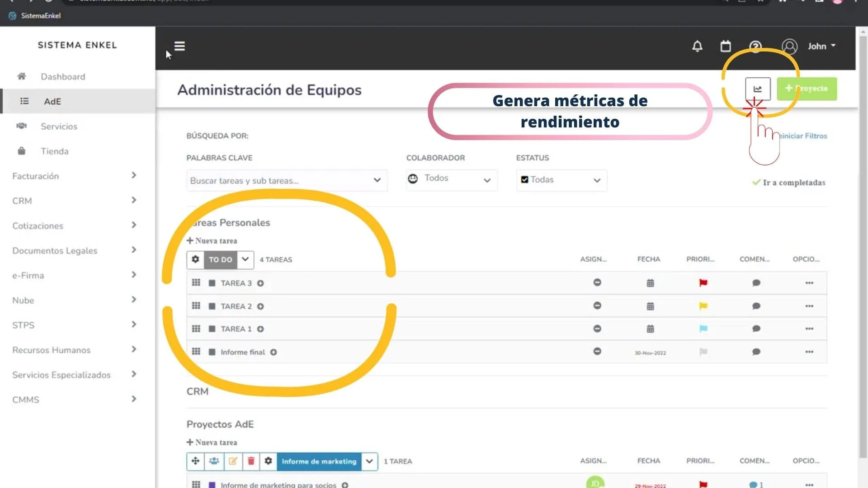Viewport: 868px width, 488px height.
Task: Click the notifications bell icon
Action: click(697, 46)
